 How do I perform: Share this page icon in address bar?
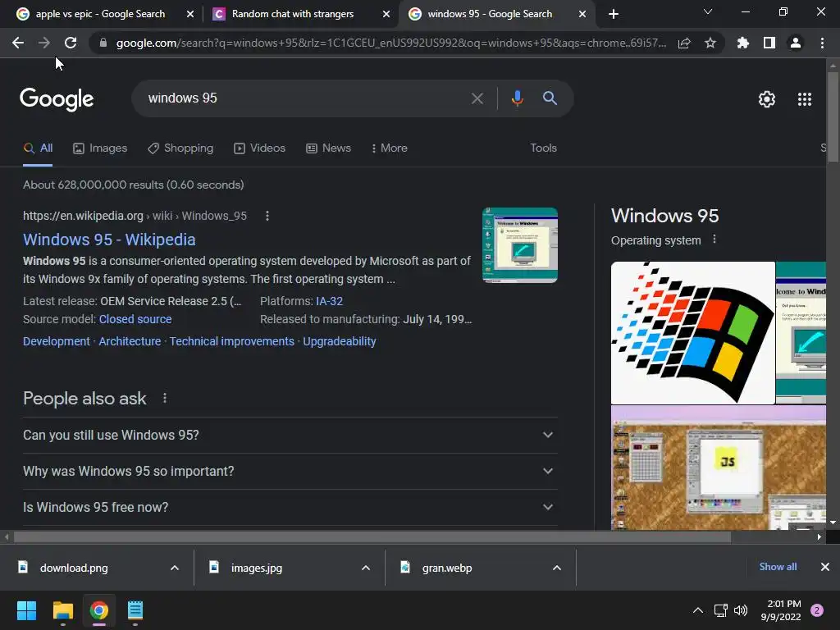coord(684,43)
